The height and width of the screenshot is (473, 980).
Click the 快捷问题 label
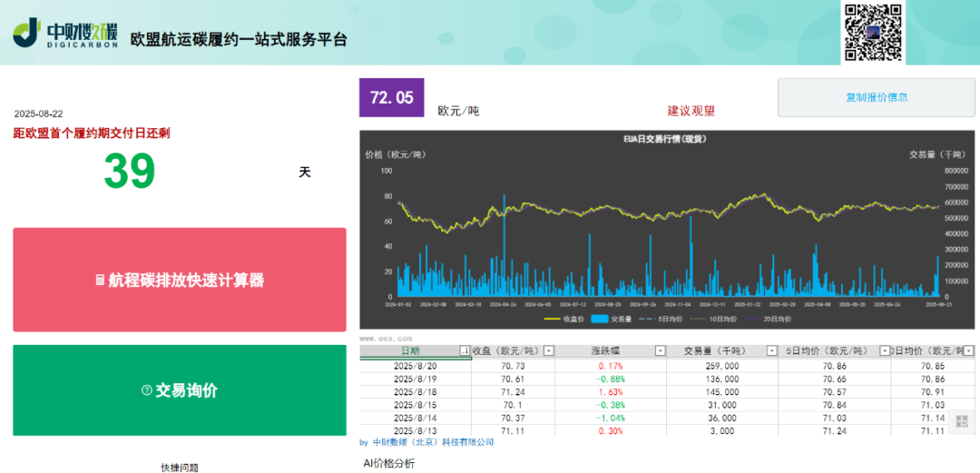click(x=180, y=468)
